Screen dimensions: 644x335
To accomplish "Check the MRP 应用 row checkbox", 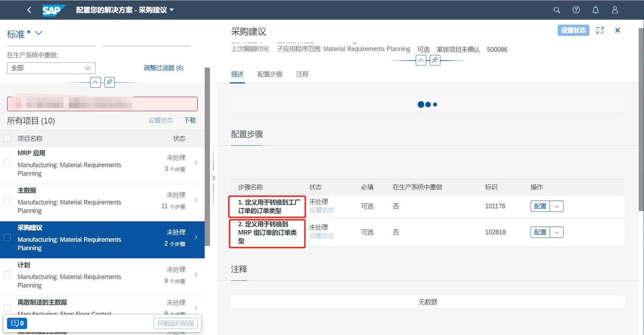I will click(7, 163).
